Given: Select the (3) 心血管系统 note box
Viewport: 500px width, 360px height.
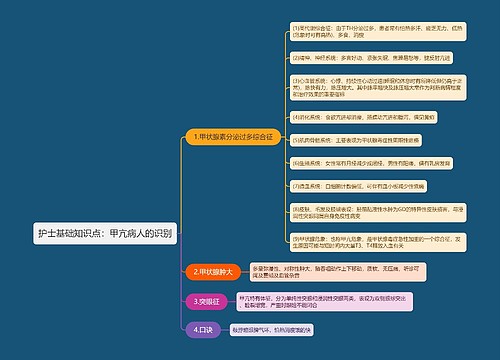Looking at the screenshot, I should (378, 87).
